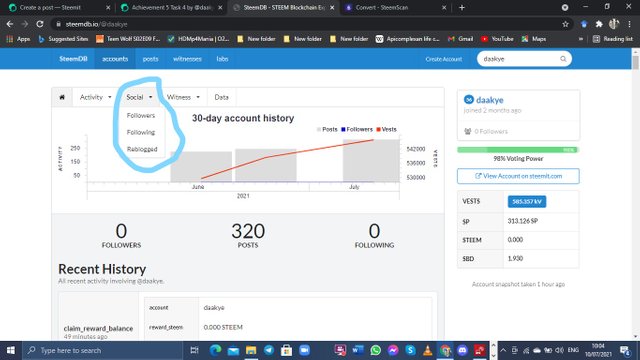Open the YouTube bookmark
Viewport: 640px width, 360px height.
pos(497,39)
